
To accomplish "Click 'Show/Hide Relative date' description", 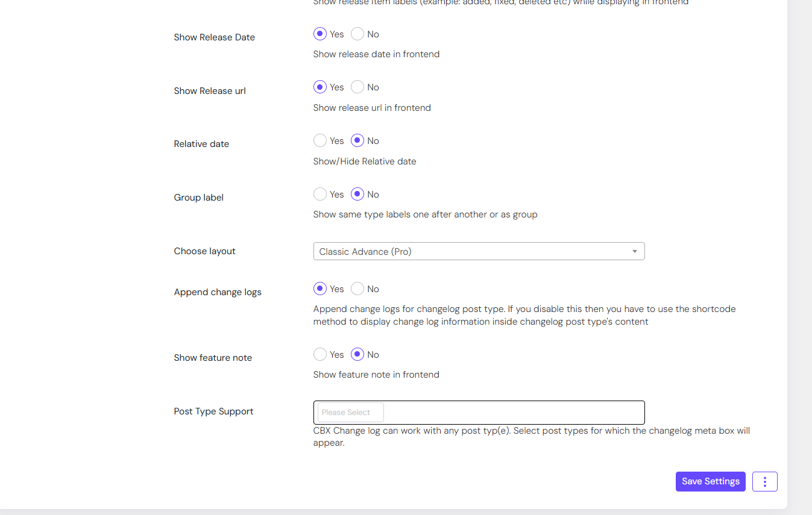I will coord(365,161).
